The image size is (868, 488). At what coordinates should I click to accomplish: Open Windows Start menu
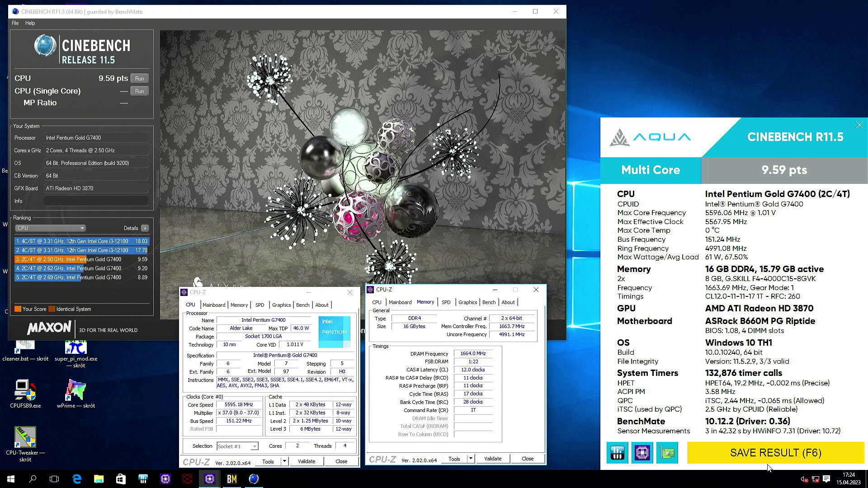(11, 479)
